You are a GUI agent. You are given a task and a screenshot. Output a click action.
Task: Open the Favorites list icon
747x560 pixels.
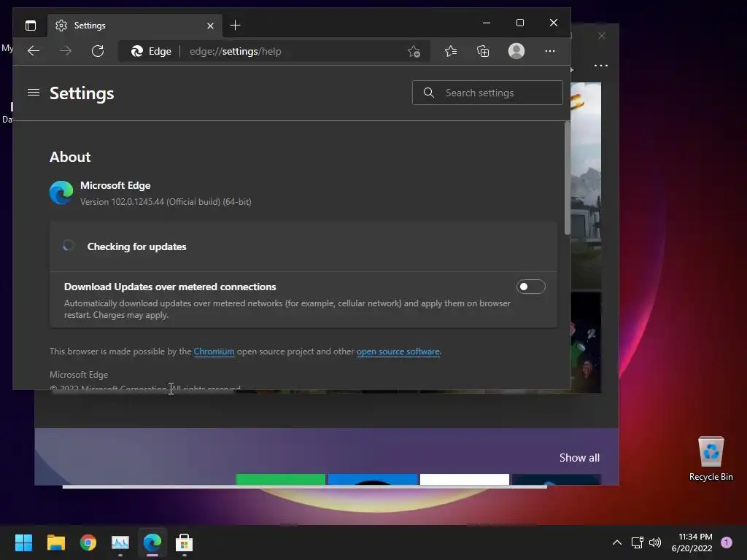coord(451,51)
